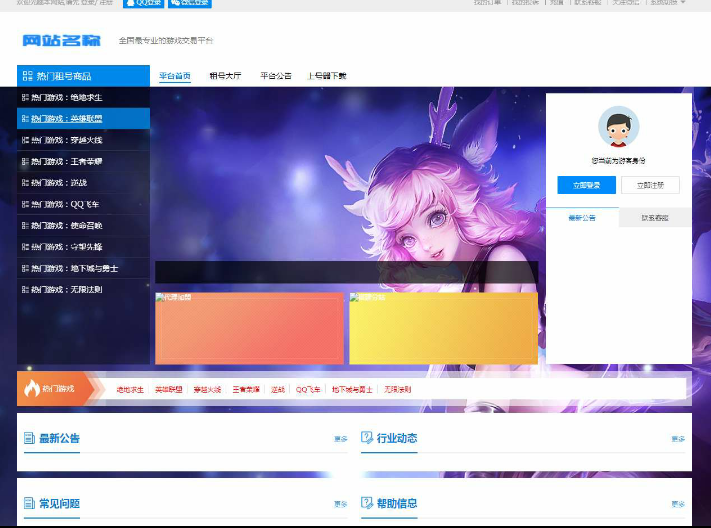Click the question icon beside the 帮助信息 heading

coord(366,503)
